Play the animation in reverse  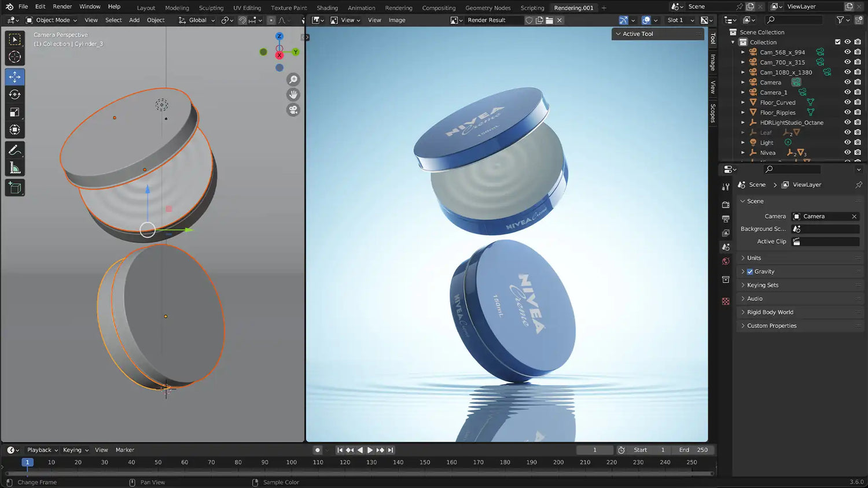pyautogui.click(x=360, y=450)
